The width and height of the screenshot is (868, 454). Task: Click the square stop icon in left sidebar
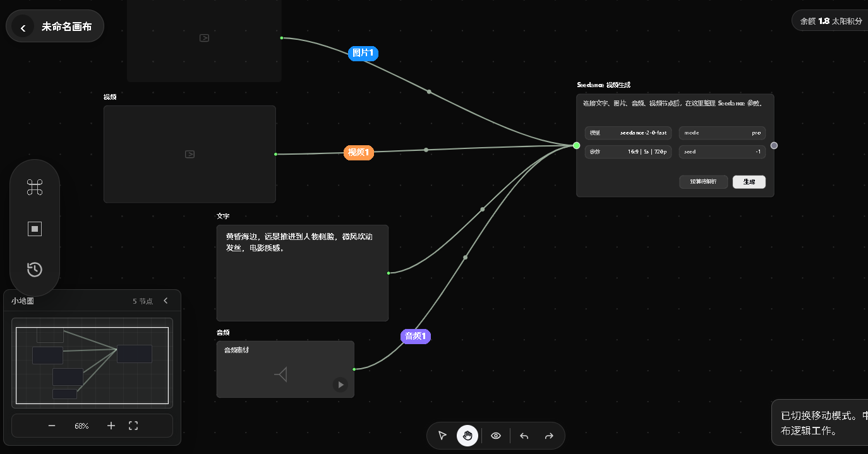(35, 229)
